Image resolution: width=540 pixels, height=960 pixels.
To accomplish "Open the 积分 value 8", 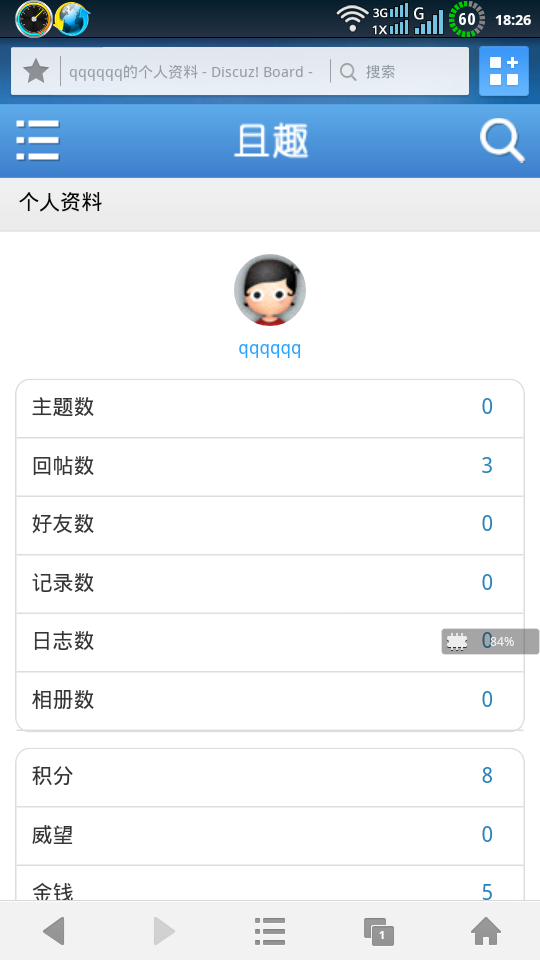I will pyautogui.click(x=487, y=776).
